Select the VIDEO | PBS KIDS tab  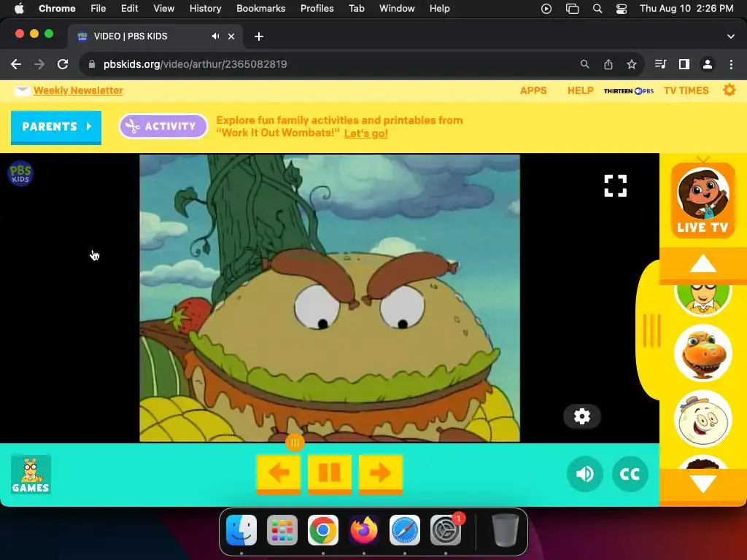tap(155, 36)
